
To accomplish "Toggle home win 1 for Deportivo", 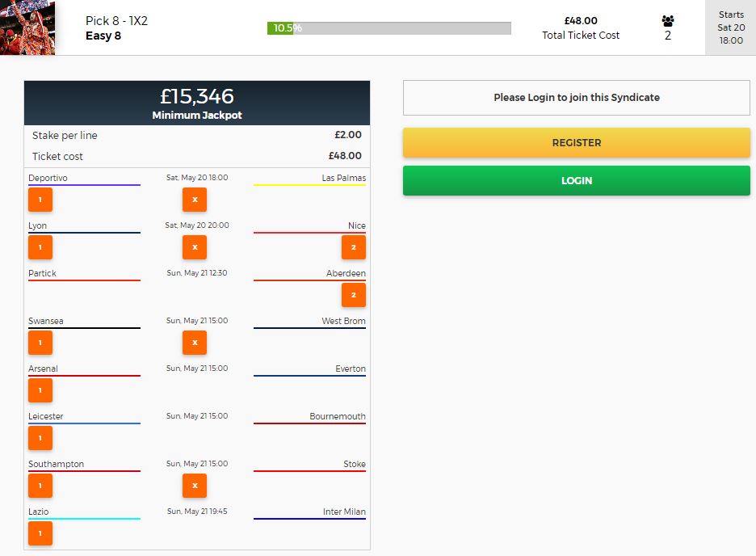I will pyautogui.click(x=40, y=200).
